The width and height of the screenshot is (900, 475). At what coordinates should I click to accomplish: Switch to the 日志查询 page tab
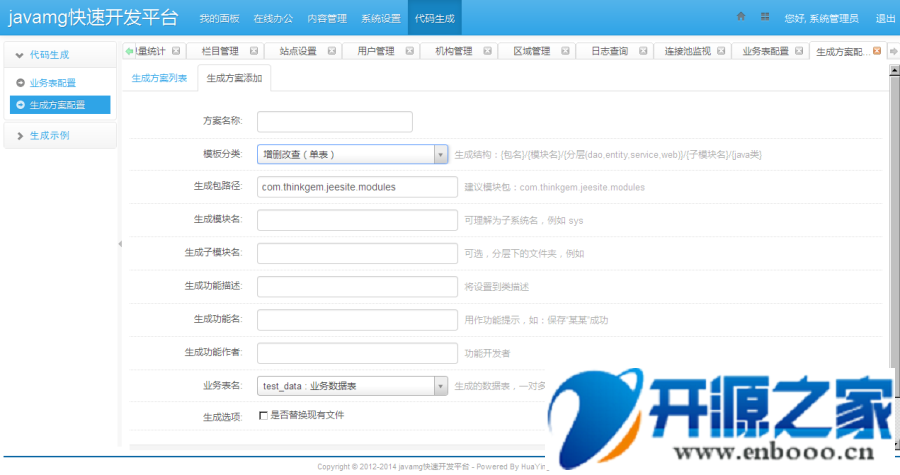pyautogui.click(x=610, y=51)
